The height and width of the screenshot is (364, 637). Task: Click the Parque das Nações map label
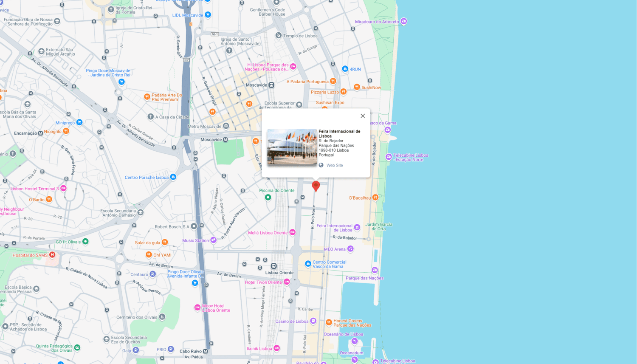(x=364, y=278)
